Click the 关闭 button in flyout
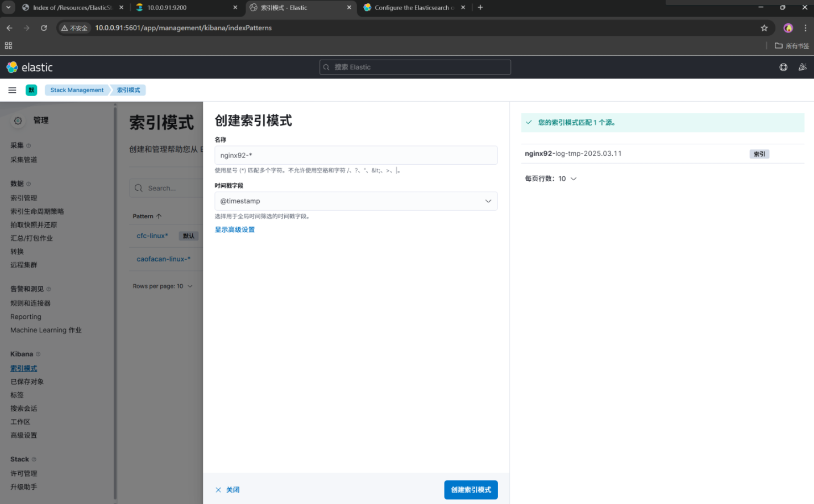 tap(227, 490)
